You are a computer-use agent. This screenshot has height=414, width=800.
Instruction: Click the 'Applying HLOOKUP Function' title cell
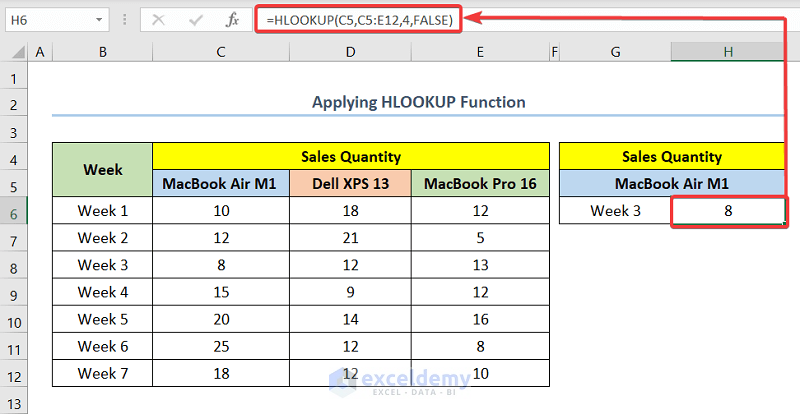pos(418,103)
